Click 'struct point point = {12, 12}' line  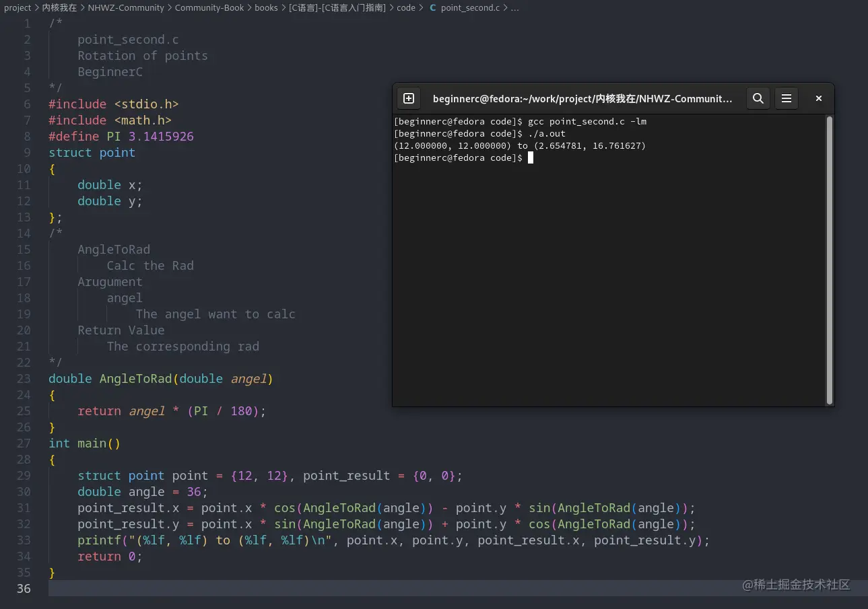coord(270,476)
